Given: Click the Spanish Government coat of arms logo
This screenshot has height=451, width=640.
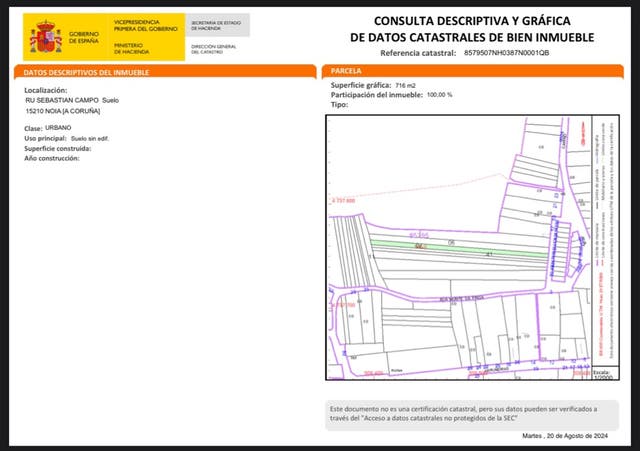Looking at the screenshot, I should [44, 36].
